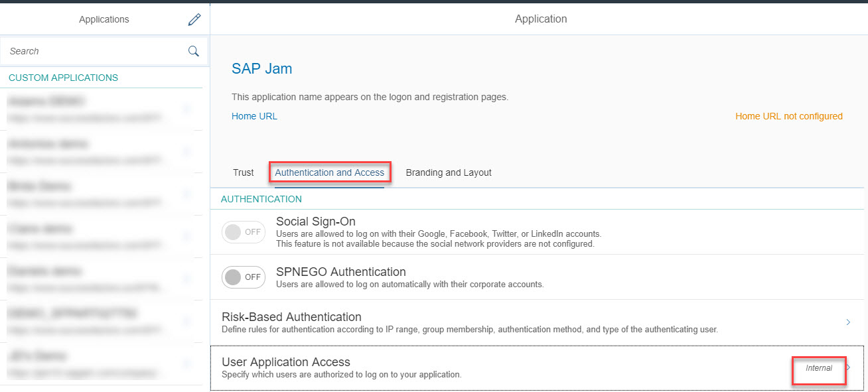The height and width of the screenshot is (392, 868).
Task: Switch to the Branding and Layout tab
Action: tap(449, 172)
